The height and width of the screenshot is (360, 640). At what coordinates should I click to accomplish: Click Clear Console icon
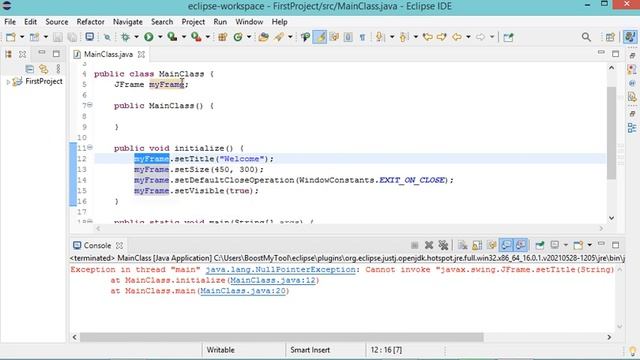click(462, 245)
